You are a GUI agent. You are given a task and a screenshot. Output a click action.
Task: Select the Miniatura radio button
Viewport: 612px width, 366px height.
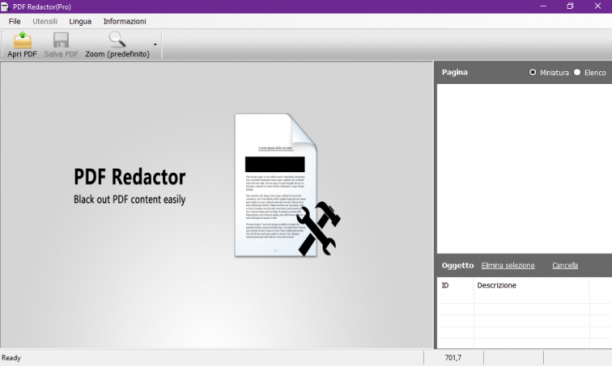pyautogui.click(x=532, y=72)
